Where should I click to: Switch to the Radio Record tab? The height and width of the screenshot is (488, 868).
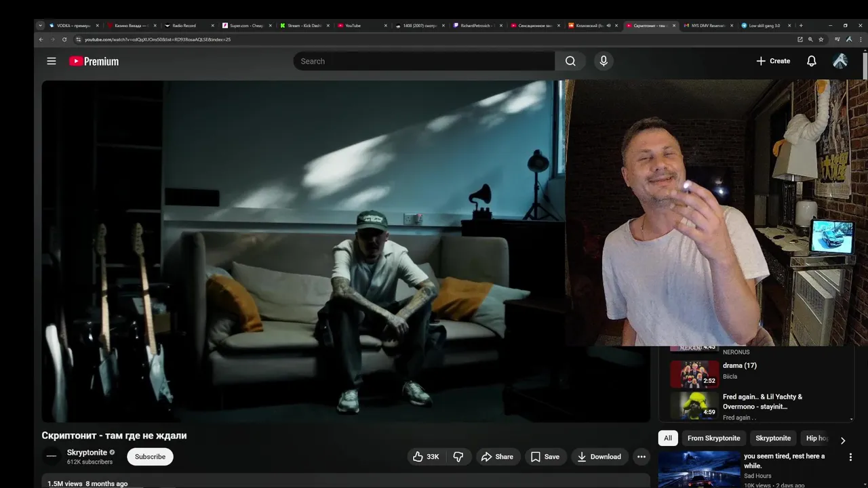tap(184, 26)
